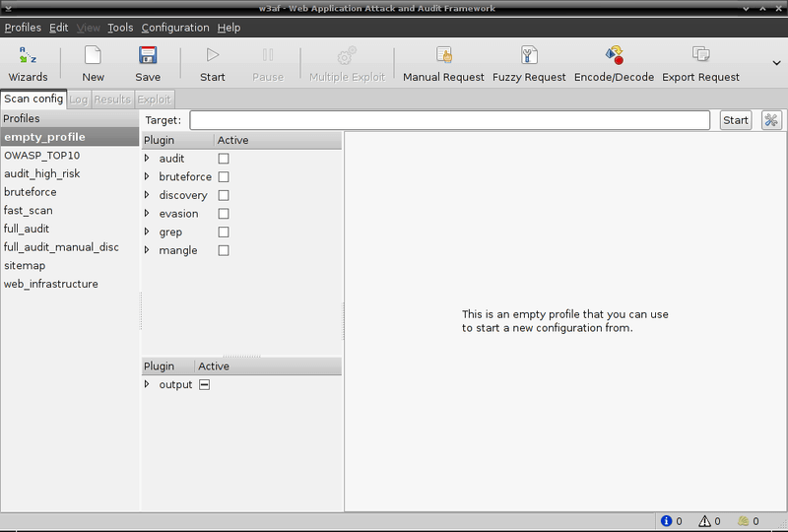This screenshot has height=532, width=788.
Task: Select the web_infrastructure profile
Action: point(69,284)
